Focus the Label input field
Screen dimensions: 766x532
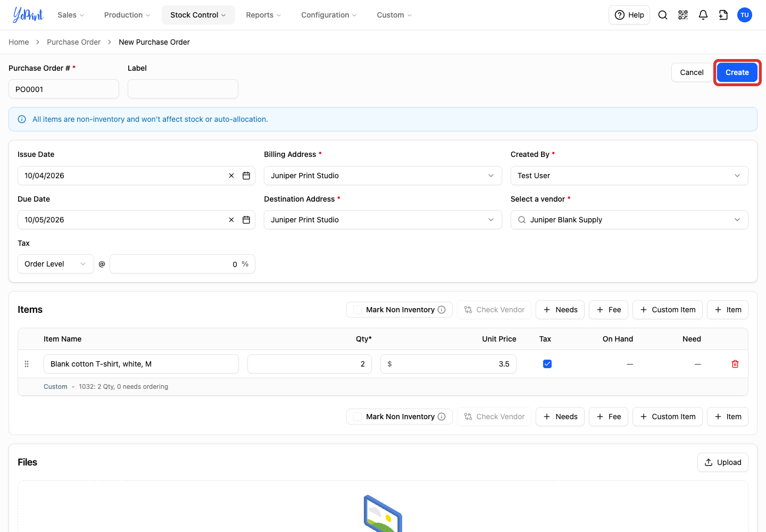[x=183, y=89]
